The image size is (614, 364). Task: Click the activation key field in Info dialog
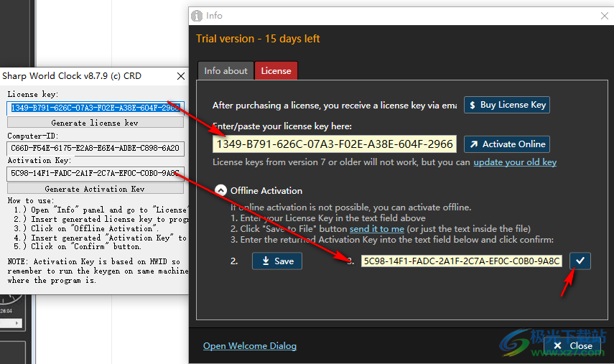[462, 261]
